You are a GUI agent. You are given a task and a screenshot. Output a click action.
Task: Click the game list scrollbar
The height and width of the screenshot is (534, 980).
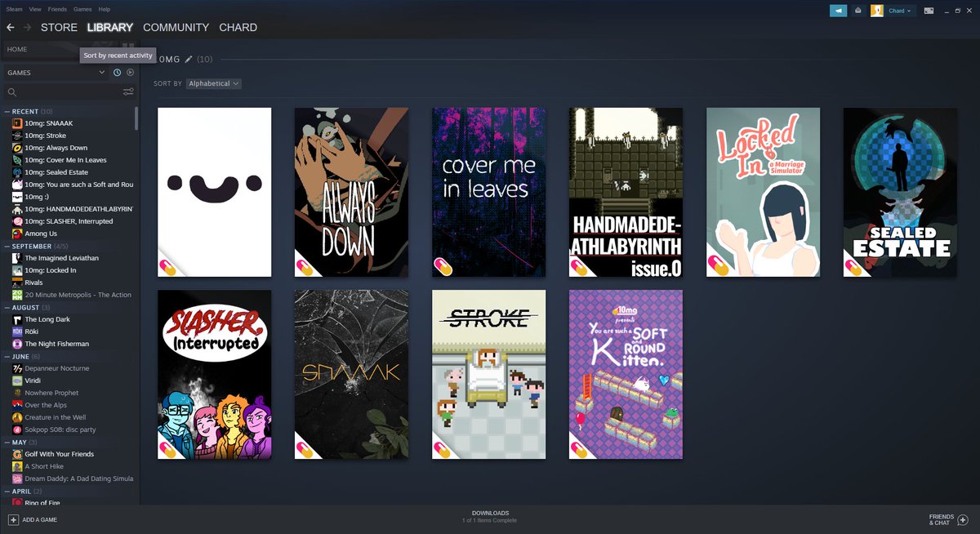136,118
